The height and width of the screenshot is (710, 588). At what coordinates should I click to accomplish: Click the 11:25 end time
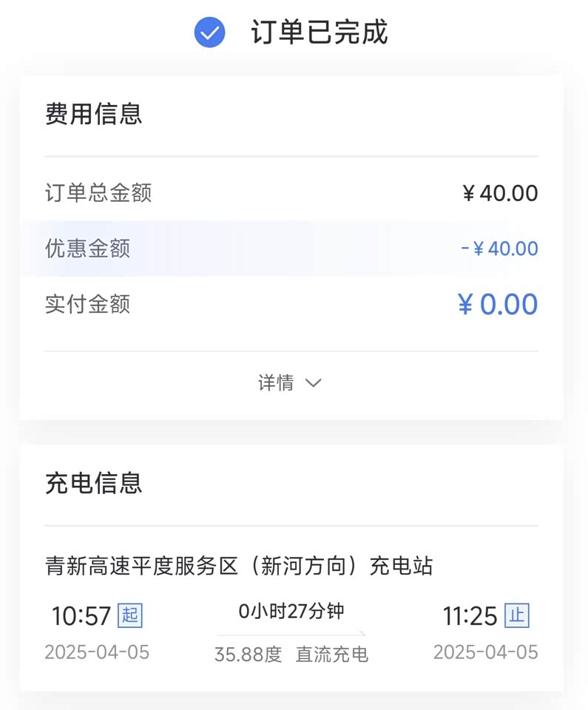click(x=470, y=615)
